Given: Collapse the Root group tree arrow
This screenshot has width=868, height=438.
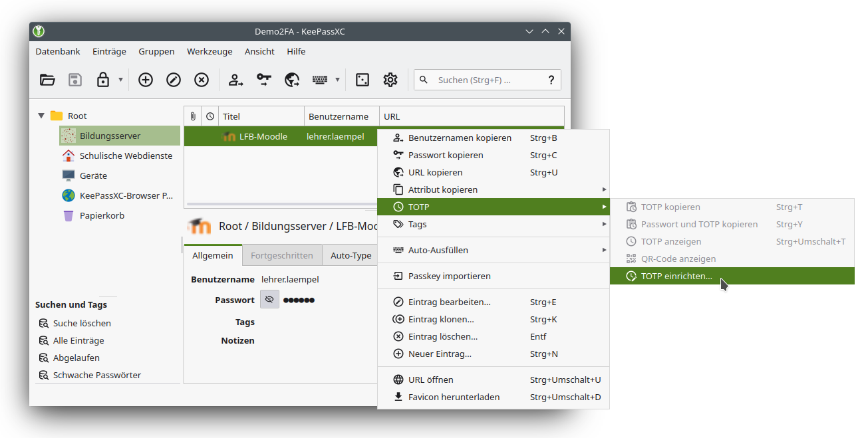Looking at the screenshot, I should (x=41, y=116).
